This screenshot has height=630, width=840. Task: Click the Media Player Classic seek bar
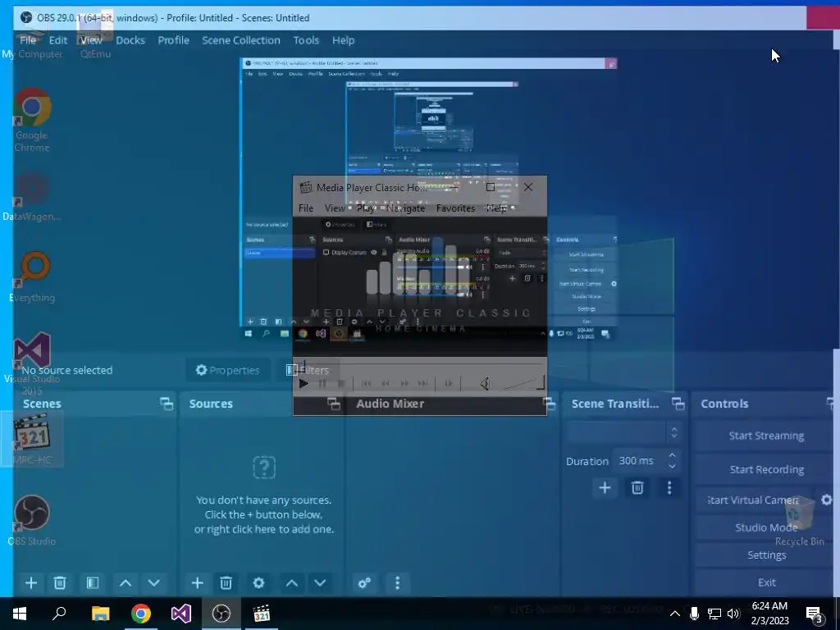(x=419, y=364)
